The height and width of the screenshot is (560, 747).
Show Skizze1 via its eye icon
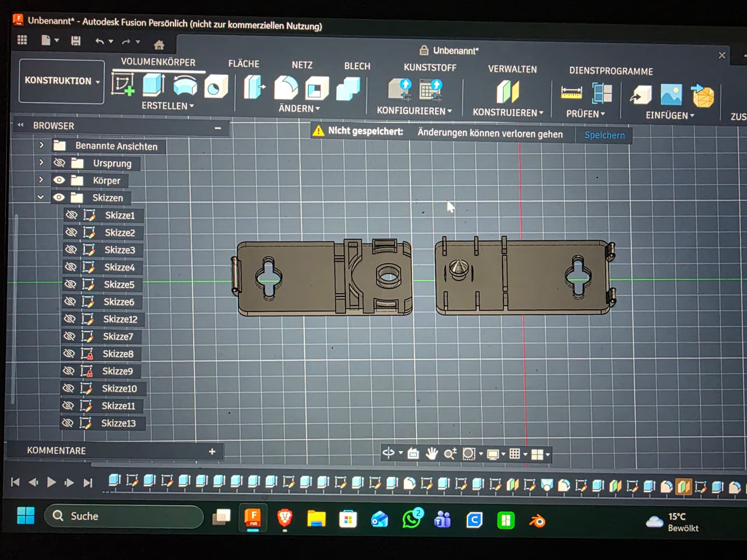click(x=71, y=215)
